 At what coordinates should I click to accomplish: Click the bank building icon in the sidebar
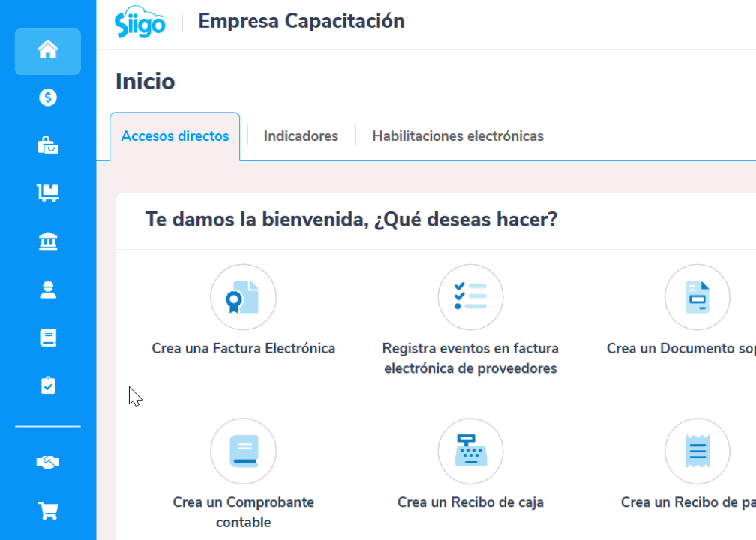click(48, 241)
